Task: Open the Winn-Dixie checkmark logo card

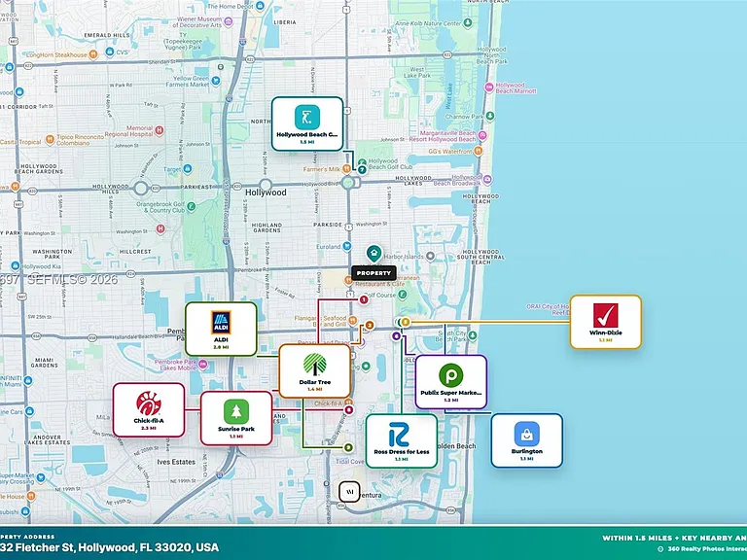Action: point(606,322)
